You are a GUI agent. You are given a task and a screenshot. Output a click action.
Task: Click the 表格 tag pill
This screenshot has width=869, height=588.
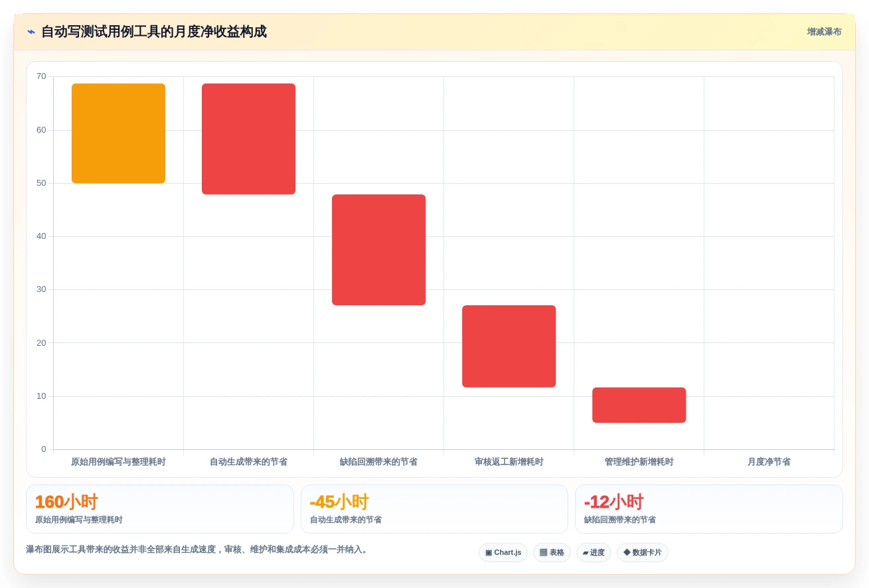tap(552, 552)
